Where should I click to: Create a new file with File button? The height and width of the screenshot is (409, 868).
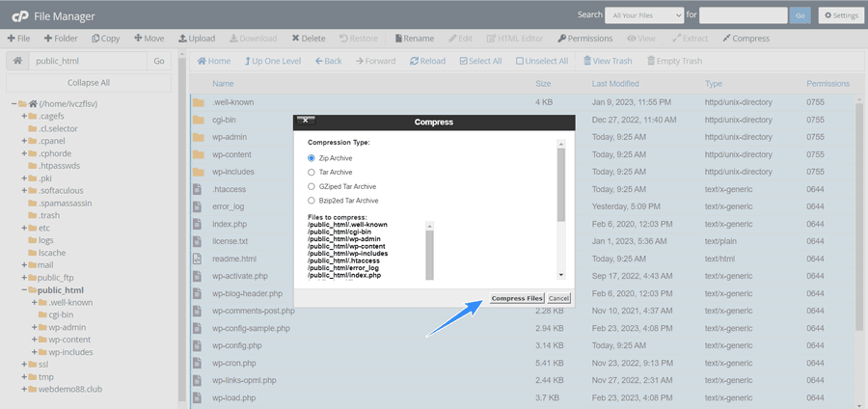[x=19, y=39]
